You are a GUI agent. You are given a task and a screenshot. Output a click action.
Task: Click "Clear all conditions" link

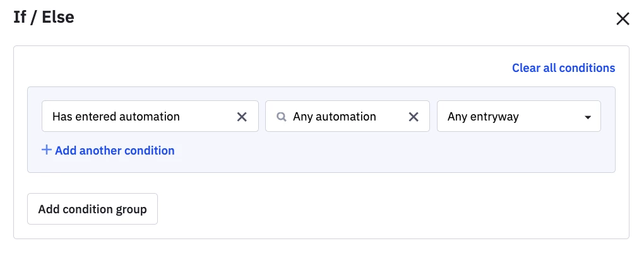[x=563, y=68]
